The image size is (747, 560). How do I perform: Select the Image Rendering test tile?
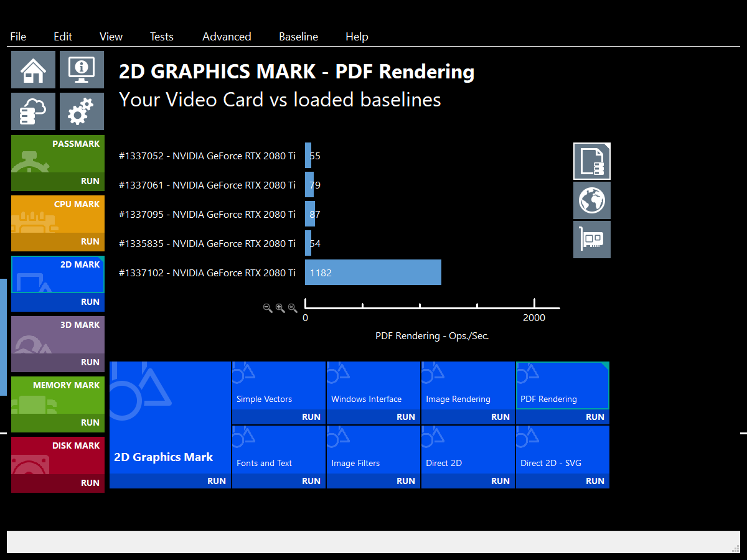(468, 386)
